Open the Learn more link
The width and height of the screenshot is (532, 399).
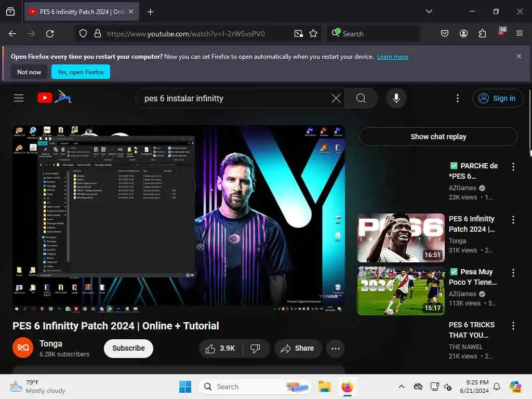393,57
